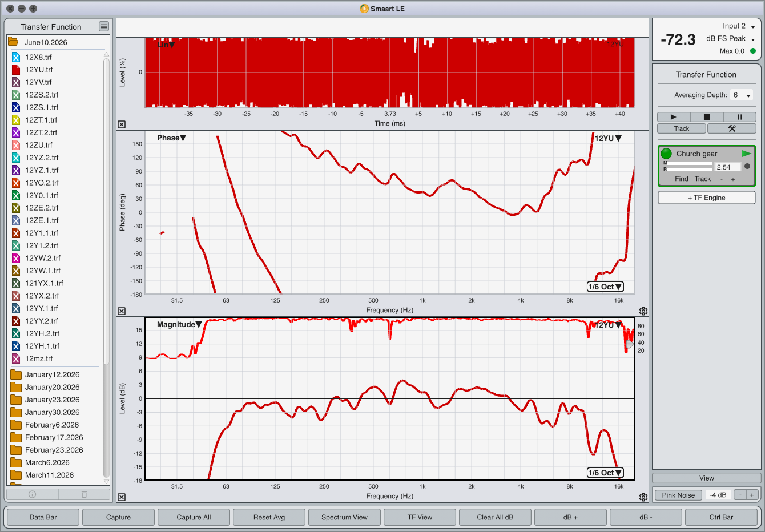This screenshot has width=765, height=532.
Task: Toggle the Church gear delay dot indicator
Action: pyautogui.click(x=747, y=167)
